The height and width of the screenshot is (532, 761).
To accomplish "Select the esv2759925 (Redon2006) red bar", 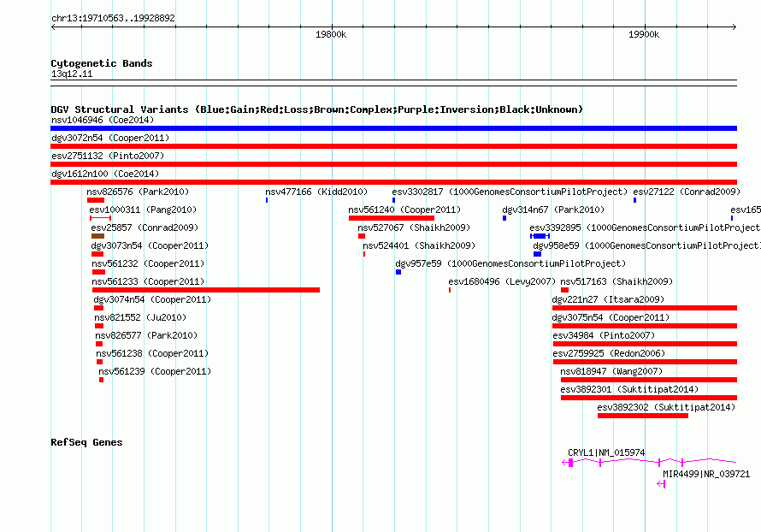I will pyautogui.click(x=645, y=362).
